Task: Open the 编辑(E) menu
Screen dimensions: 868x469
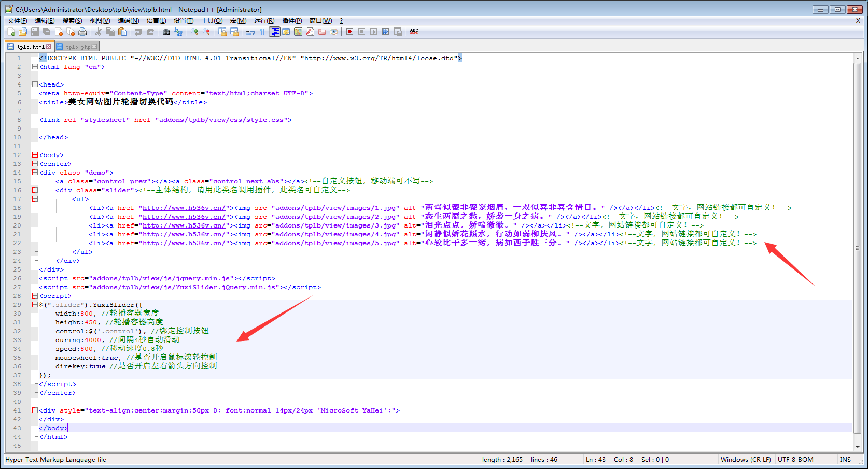Action: [45, 21]
